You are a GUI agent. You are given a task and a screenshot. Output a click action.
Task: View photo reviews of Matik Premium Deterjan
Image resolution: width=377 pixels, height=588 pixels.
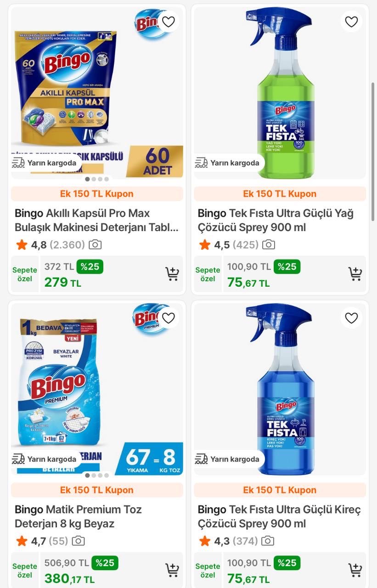click(79, 541)
